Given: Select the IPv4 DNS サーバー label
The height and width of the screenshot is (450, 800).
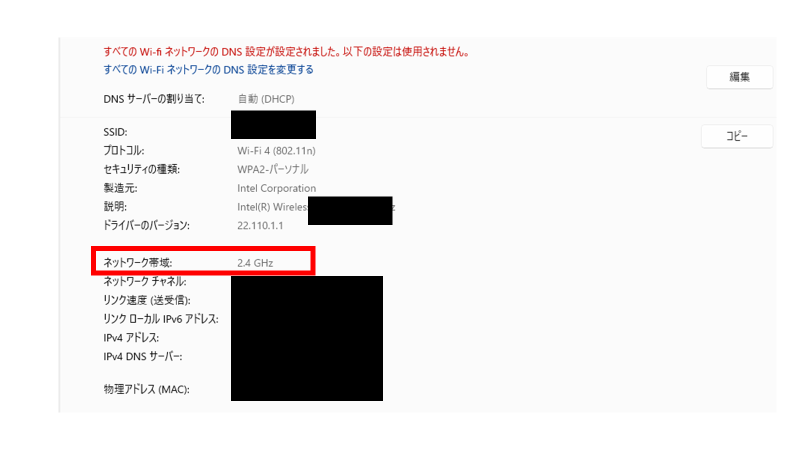Looking at the screenshot, I should (142, 357).
